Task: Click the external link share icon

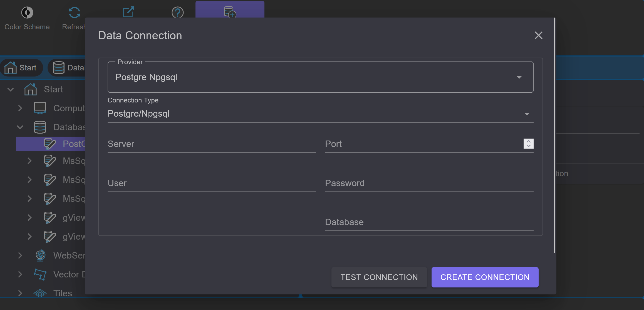Action: pyautogui.click(x=128, y=12)
